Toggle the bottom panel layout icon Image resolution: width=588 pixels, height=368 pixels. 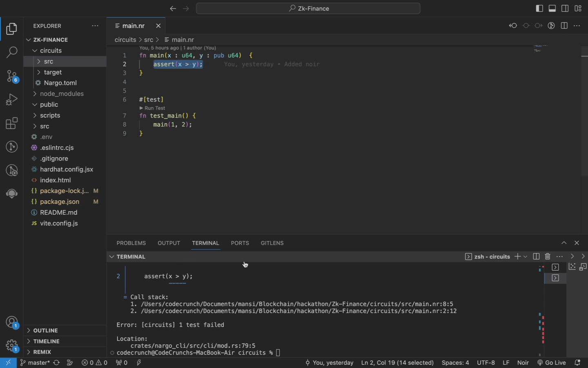point(552,9)
